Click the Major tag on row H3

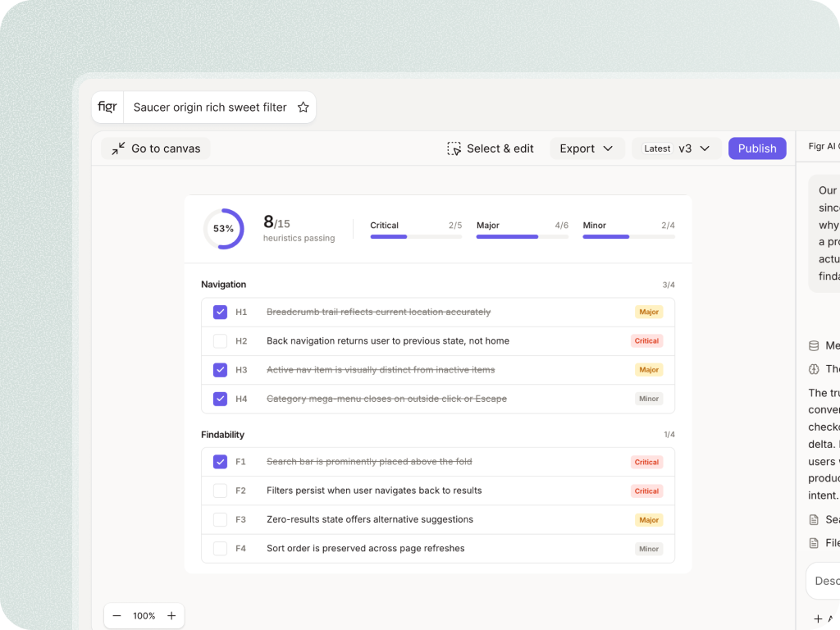pos(649,370)
